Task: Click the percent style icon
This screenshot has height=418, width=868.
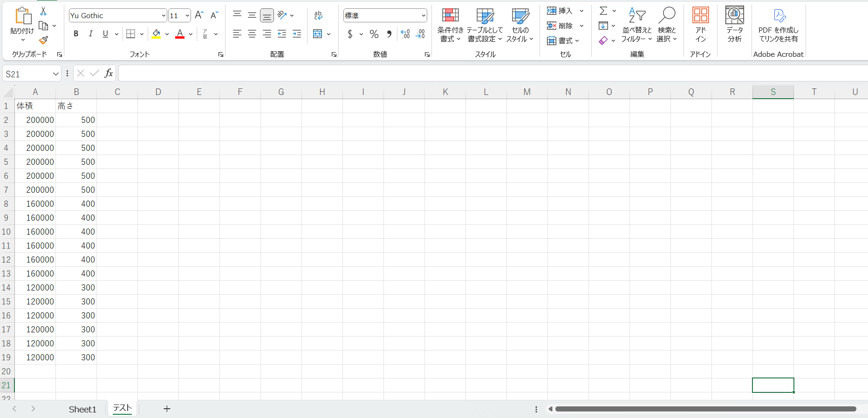Action: pos(374,34)
